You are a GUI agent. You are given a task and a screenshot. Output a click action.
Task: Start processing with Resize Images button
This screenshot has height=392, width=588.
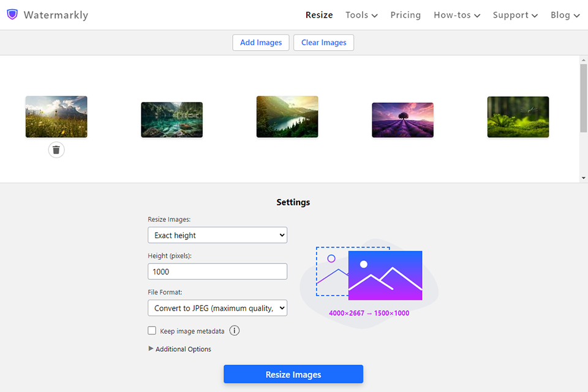tap(293, 374)
